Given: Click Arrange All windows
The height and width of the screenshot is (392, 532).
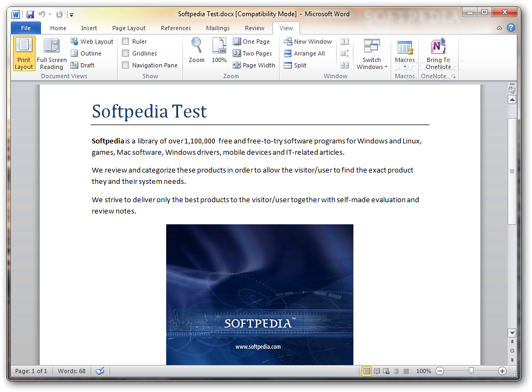Looking at the screenshot, I should [x=304, y=53].
